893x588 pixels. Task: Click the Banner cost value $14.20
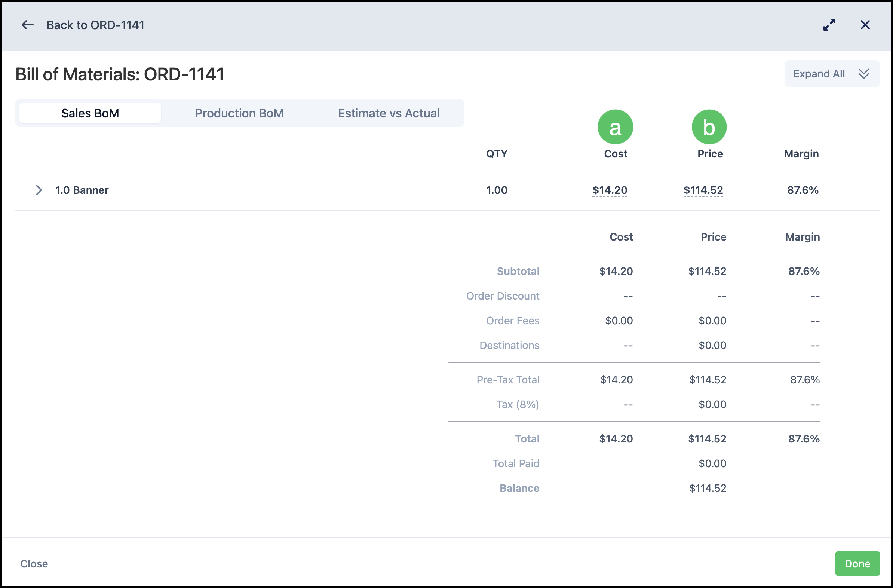(610, 190)
